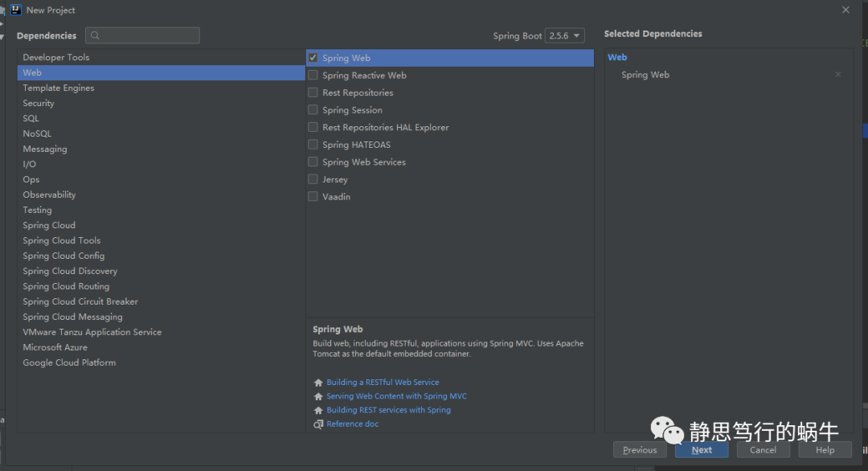The width and height of the screenshot is (868, 471).
Task: Choose Spring Cloud Routing category
Action: click(x=161, y=286)
